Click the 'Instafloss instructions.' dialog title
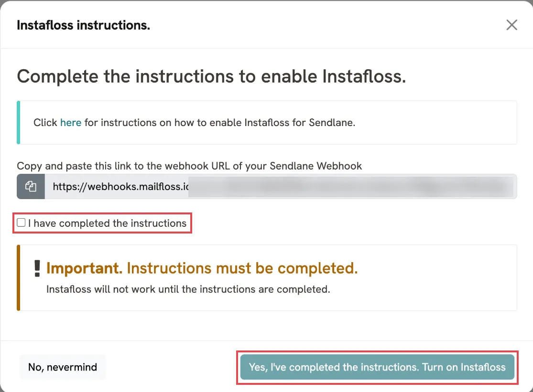Viewport: 533px width, 392px height. point(83,25)
